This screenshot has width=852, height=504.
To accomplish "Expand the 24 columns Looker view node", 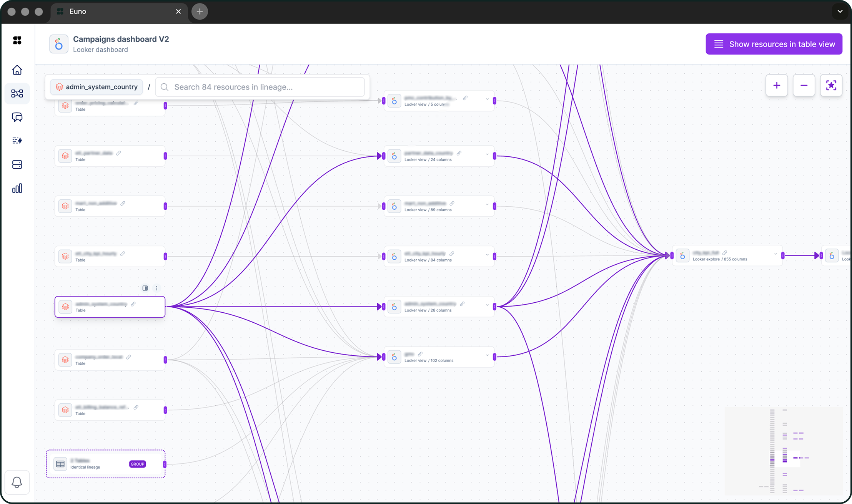I will coord(487,154).
